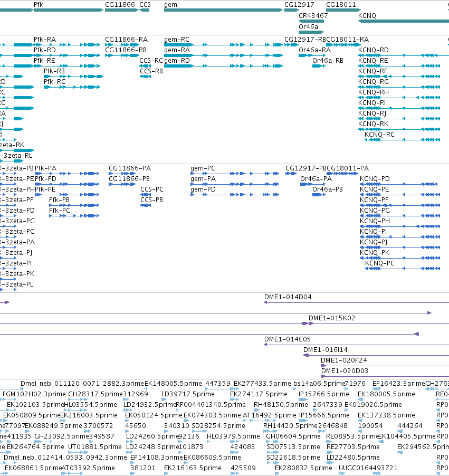This screenshot has width=449, height=476.
Task: Click the UUGC0164493721 EST label
Action: point(368,468)
